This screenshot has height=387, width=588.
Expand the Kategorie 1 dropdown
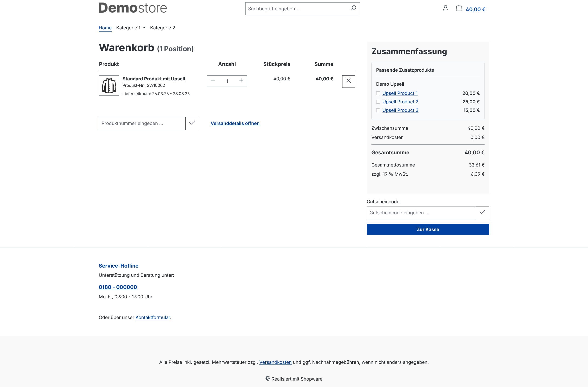[131, 28]
